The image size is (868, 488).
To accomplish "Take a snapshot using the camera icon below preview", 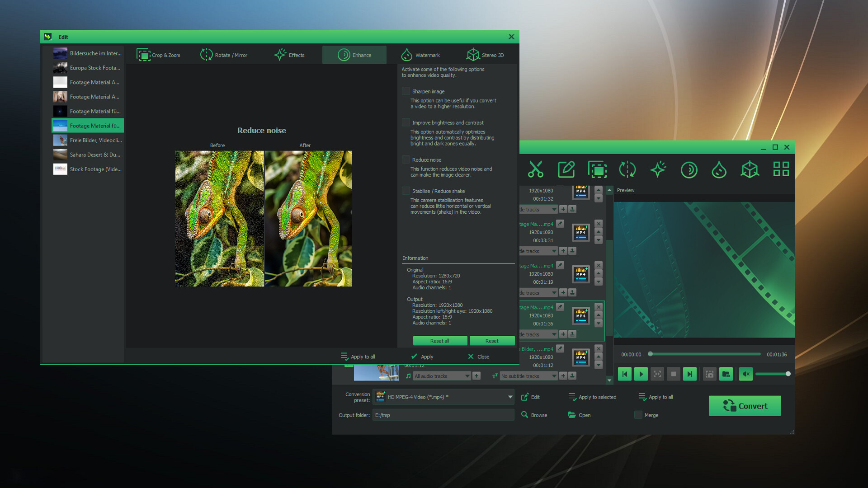I will 709,374.
